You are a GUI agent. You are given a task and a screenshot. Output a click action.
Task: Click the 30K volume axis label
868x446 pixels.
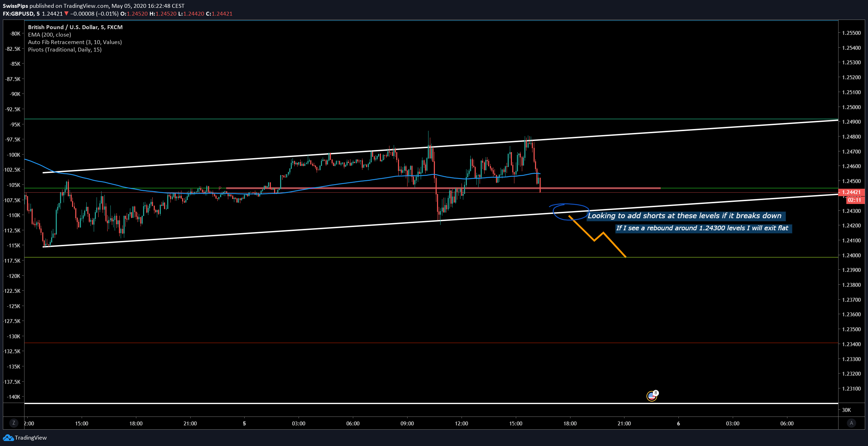pos(846,410)
